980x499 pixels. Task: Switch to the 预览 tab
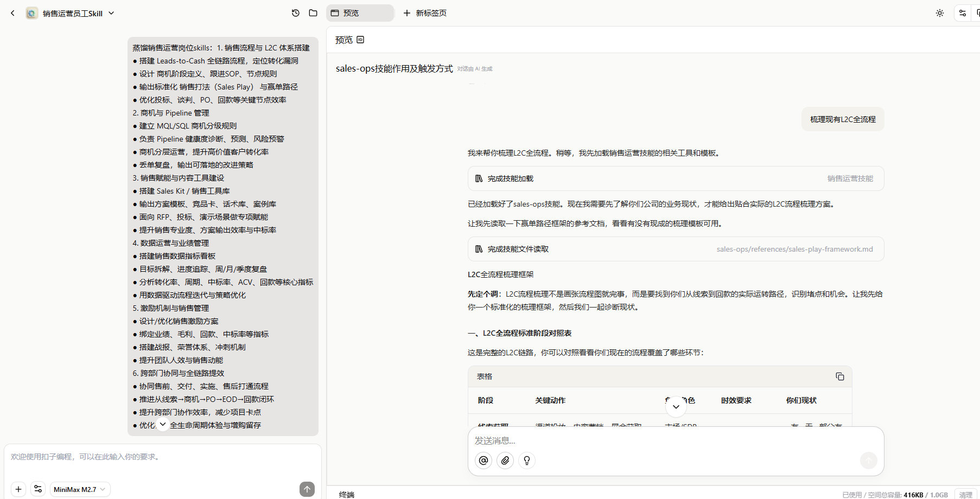click(359, 13)
